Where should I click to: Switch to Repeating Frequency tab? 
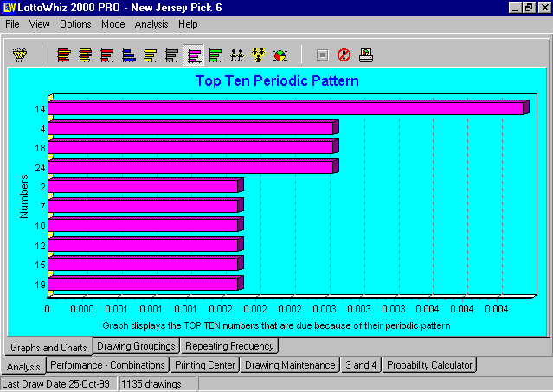point(229,346)
